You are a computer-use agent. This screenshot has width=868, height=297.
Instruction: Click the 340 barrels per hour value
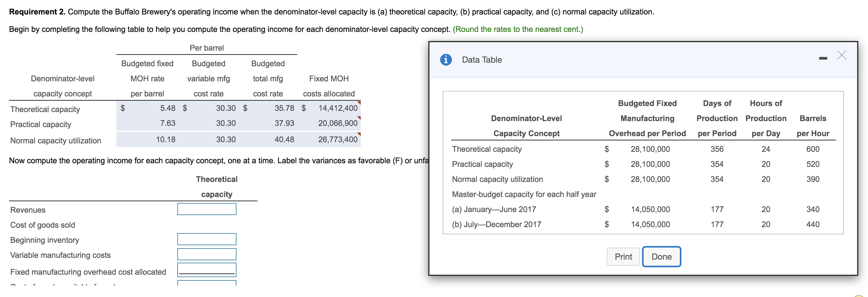pos(813,209)
